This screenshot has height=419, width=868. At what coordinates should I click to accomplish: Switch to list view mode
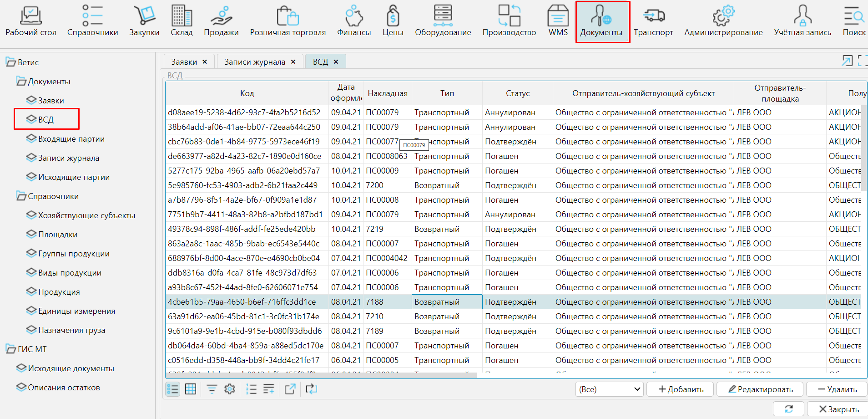point(173,389)
